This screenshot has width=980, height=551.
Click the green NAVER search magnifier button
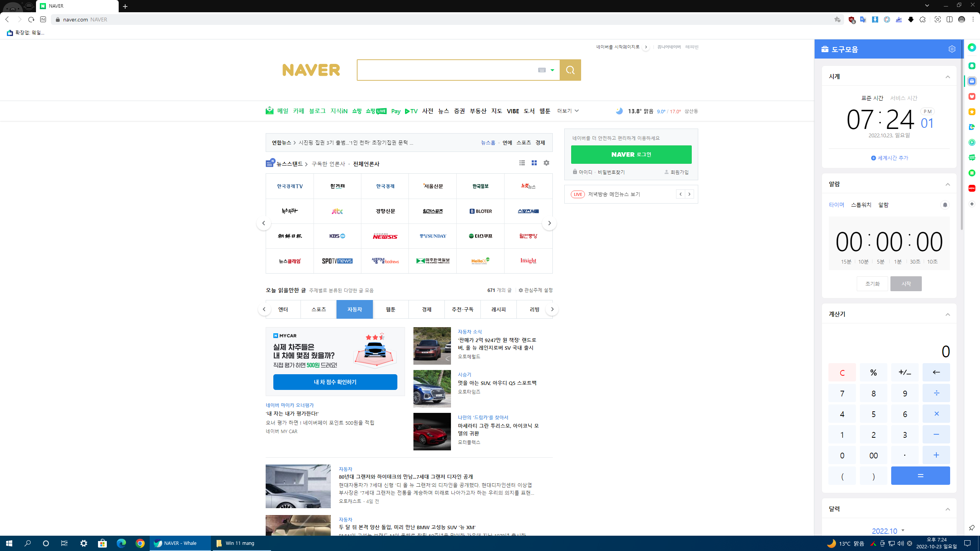tap(570, 70)
